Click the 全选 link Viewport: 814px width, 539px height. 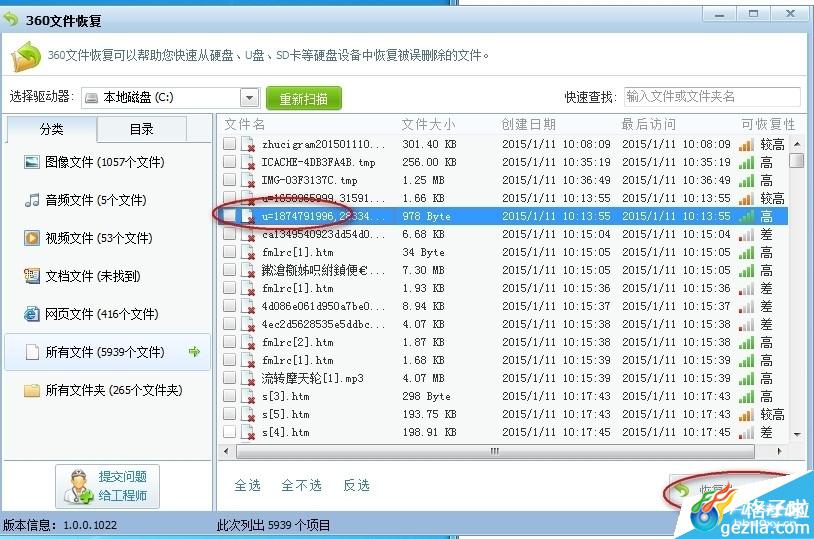pyautogui.click(x=247, y=486)
